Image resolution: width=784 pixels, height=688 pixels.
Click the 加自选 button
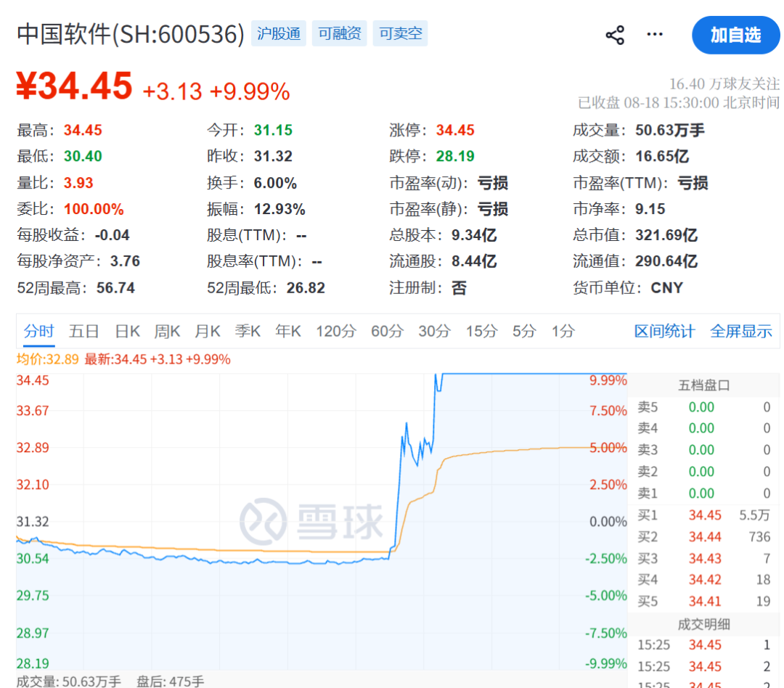point(735,35)
